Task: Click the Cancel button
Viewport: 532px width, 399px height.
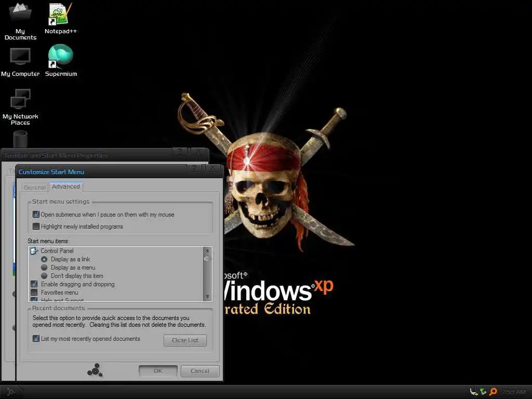Action: click(x=200, y=371)
